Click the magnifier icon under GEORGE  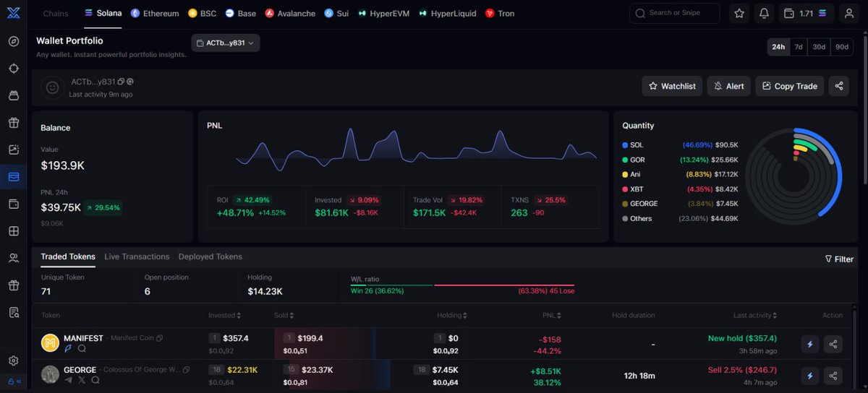95,379
